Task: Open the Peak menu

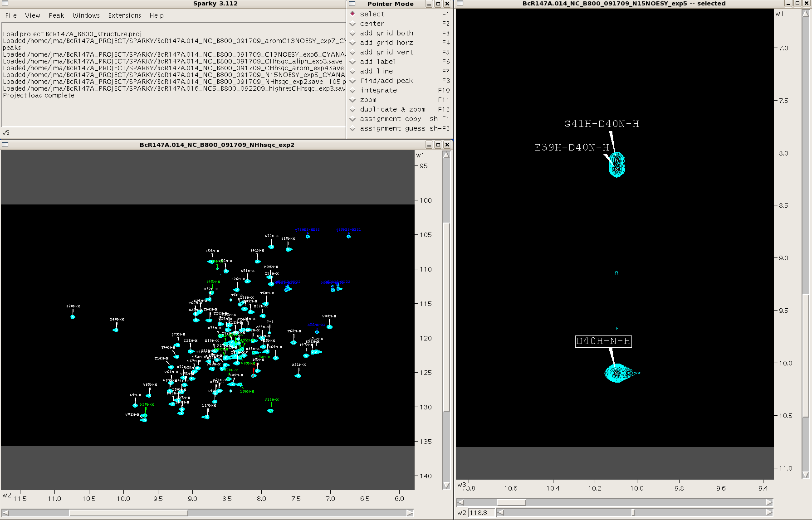Action: point(56,15)
